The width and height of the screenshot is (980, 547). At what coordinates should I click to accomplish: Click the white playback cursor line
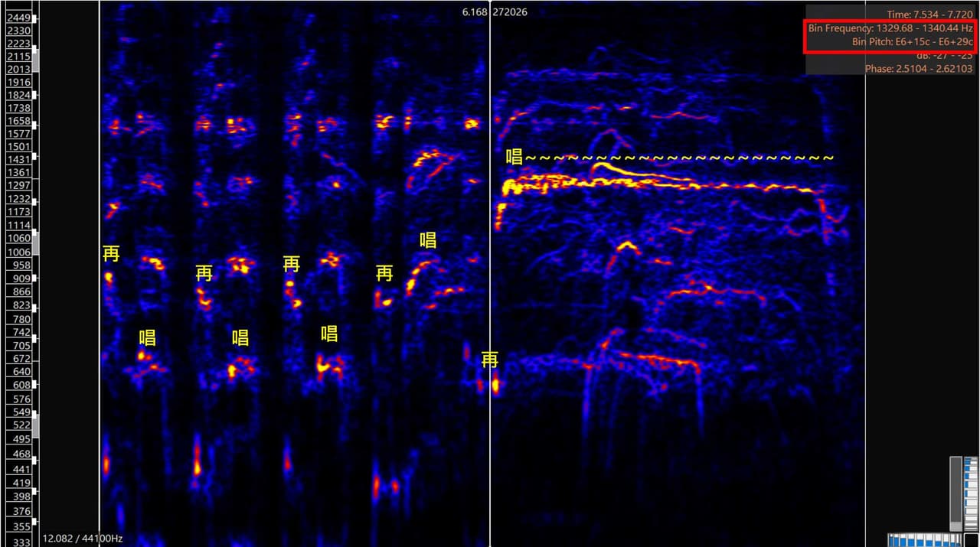click(x=490, y=273)
